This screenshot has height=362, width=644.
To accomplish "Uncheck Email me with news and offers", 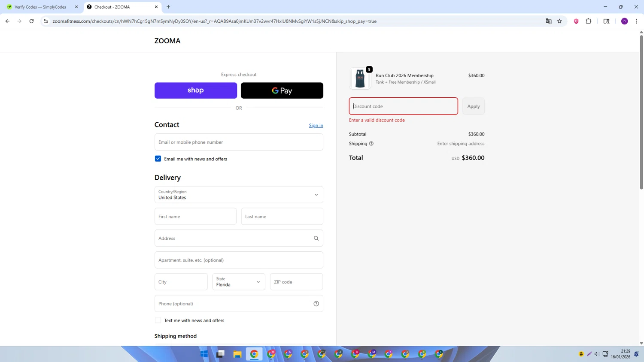I will [158, 159].
